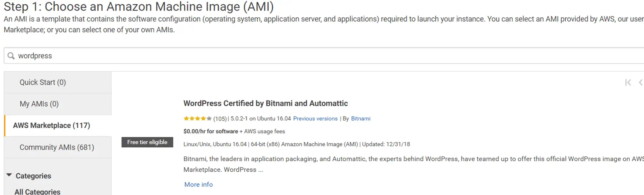Open the My AMIs (0) tab
The width and height of the screenshot is (644, 195).
(58, 104)
